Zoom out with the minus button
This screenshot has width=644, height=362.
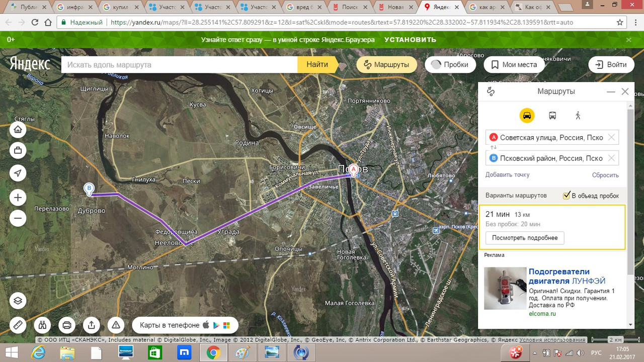[x=18, y=218]
